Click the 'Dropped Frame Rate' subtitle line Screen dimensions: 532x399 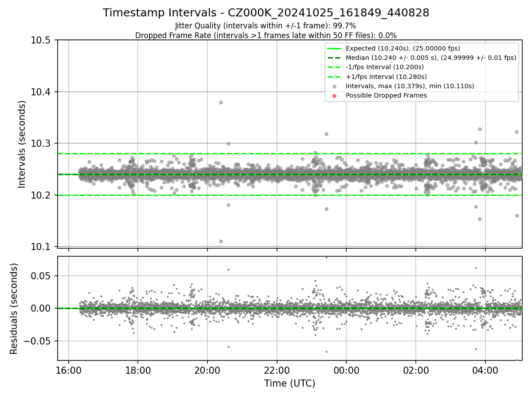(x=266, y=35)
